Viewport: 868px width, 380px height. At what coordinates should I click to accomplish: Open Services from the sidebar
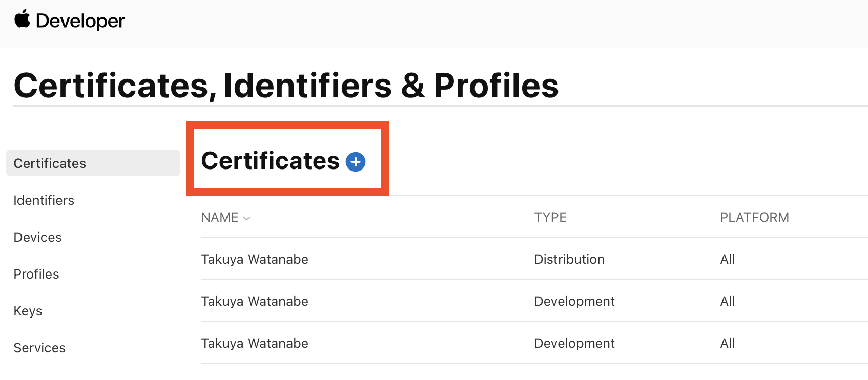[39, 348]
